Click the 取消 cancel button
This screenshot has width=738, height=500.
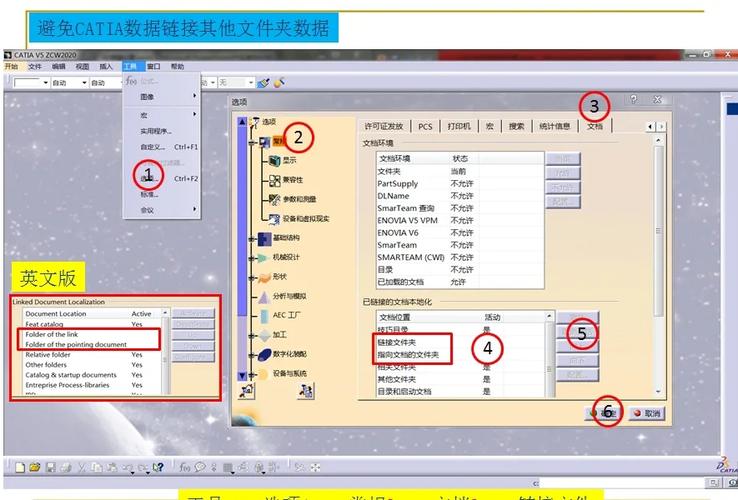point(647,413)
